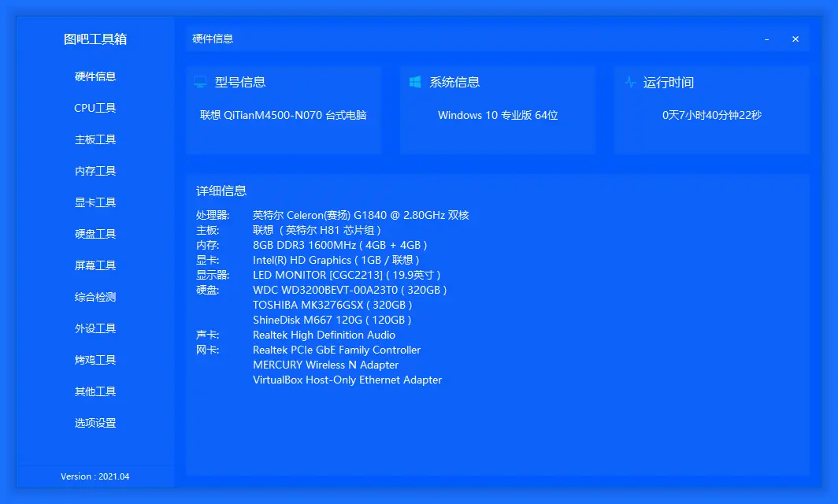Image resolution: width=838 pixels, height=504 pixels.
Task: Click the Realtek PCIe GbE Family Controller line
Action: tap(337, 350)
